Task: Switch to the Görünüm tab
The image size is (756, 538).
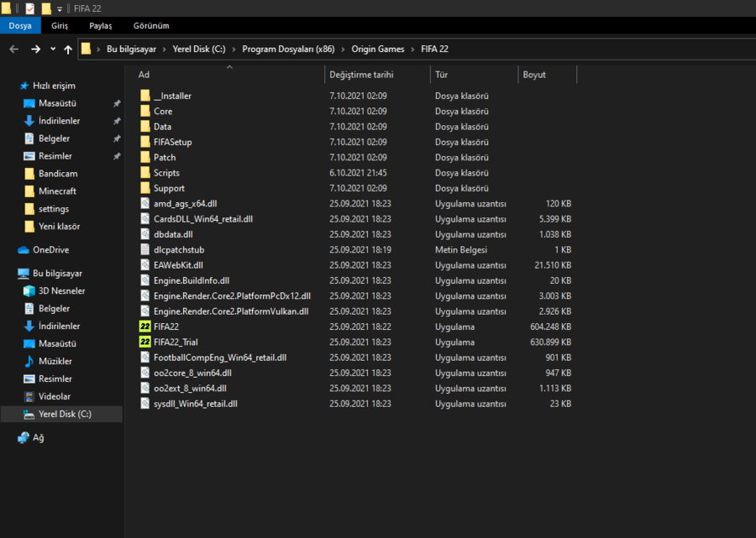Action: [x=151, y=26]
